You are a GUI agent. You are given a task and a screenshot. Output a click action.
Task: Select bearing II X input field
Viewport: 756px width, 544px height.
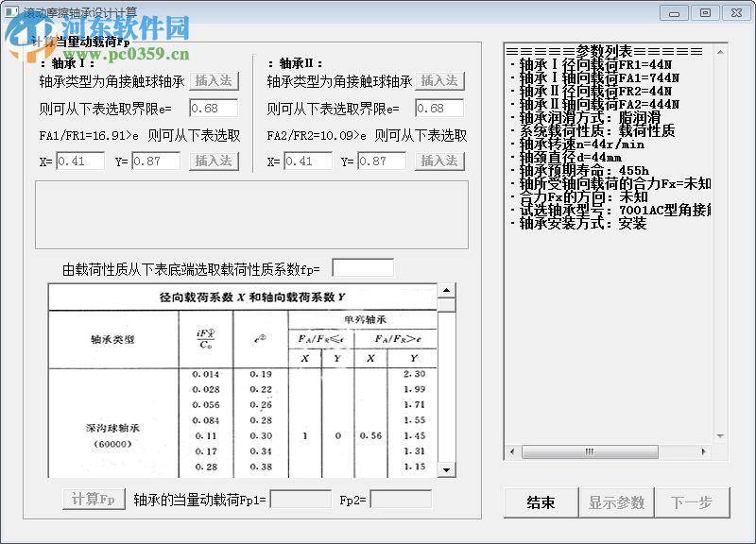click(x=307, y=161)
